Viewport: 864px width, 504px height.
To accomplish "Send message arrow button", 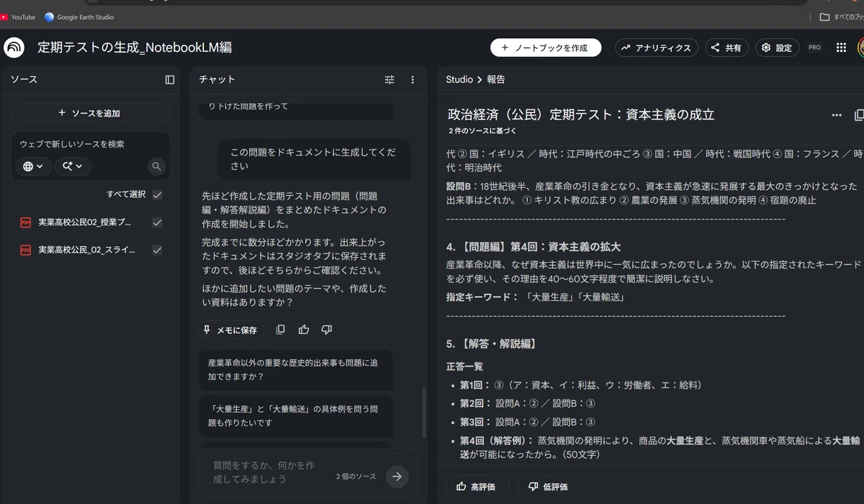I will (397, 476).
